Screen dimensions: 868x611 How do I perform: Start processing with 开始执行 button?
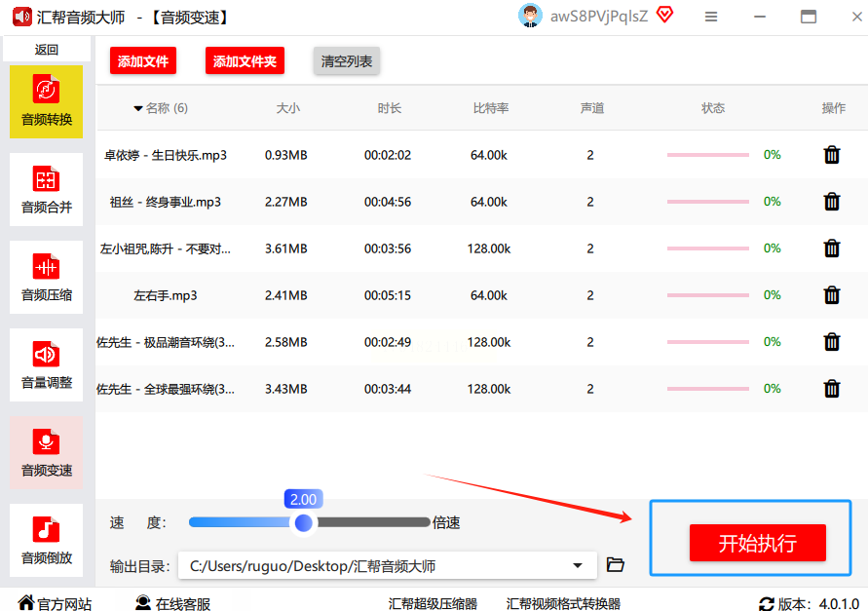757,543
